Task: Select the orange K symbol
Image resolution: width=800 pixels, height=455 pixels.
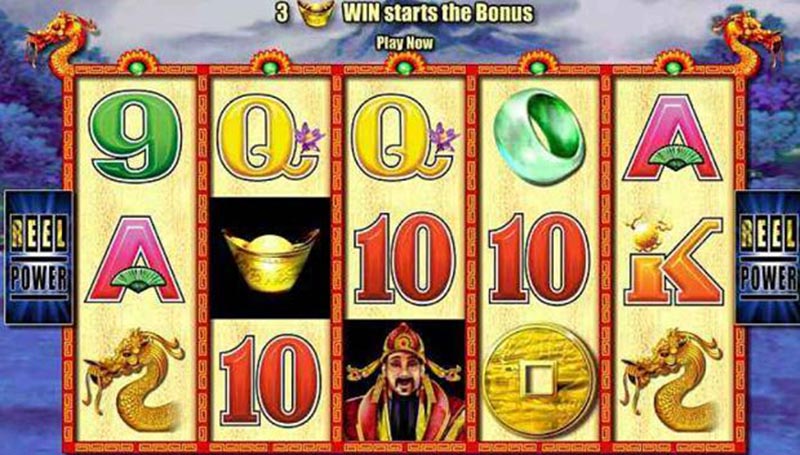Action: pyautogui.click(x=673, y=260)
